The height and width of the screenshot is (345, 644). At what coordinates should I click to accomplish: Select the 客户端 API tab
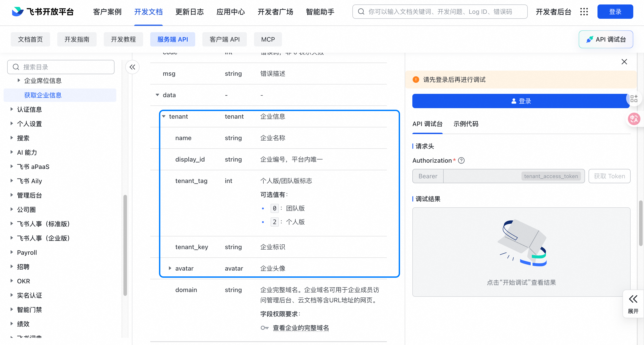click(224, 39)
